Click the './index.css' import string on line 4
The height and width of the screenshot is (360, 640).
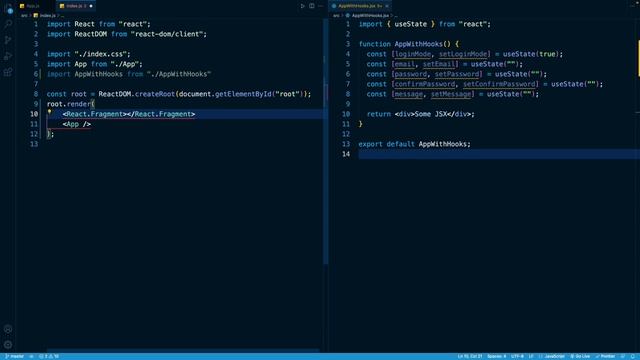pos(100,54)
